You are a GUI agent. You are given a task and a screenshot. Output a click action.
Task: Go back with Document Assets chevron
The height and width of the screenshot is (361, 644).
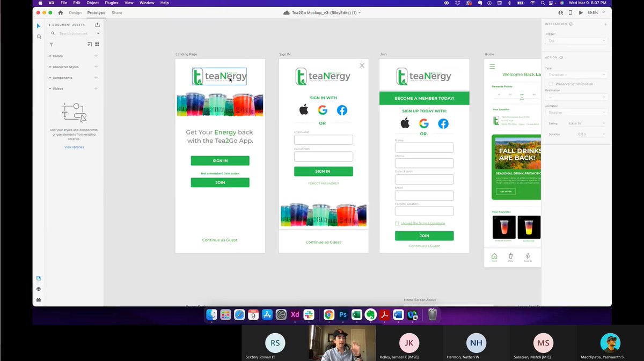[x=49, y=25]
